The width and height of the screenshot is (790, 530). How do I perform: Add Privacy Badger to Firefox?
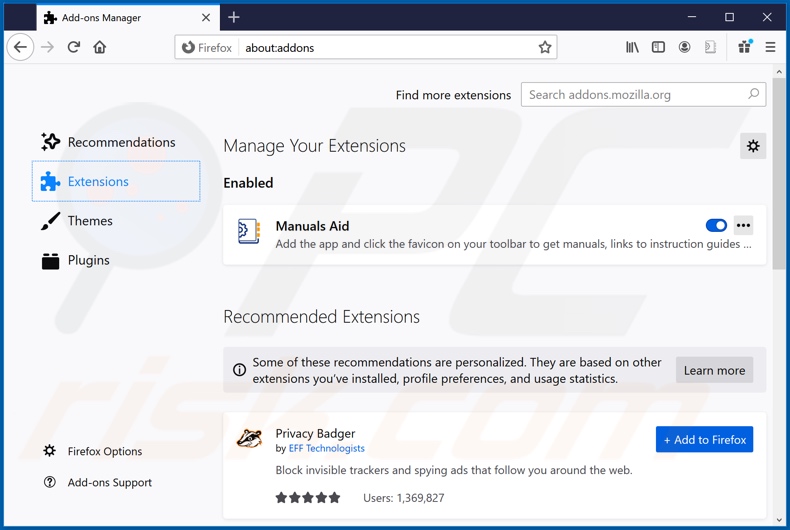click(x=704, y=439)
